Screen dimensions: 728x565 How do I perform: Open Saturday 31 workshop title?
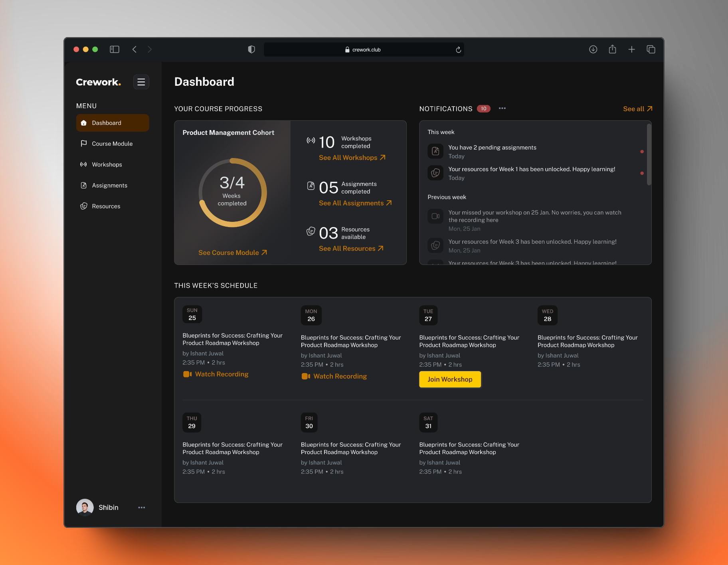469,448
